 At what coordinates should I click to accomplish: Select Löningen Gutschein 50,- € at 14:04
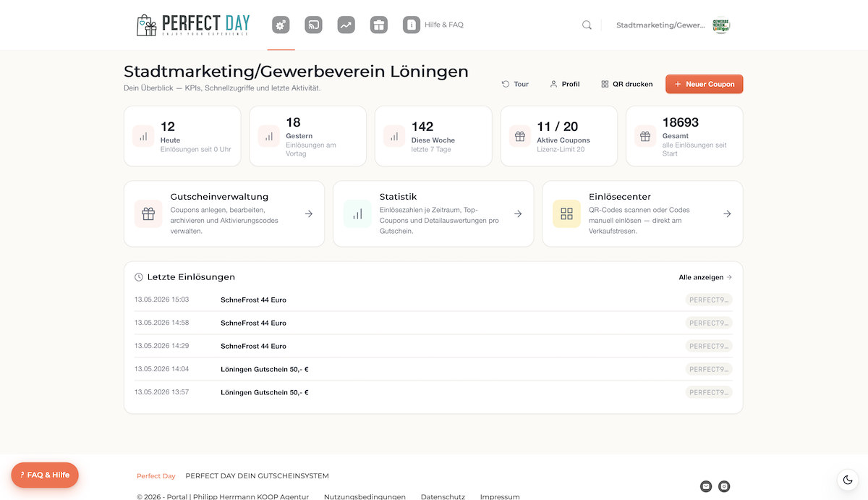coord(265,369)
